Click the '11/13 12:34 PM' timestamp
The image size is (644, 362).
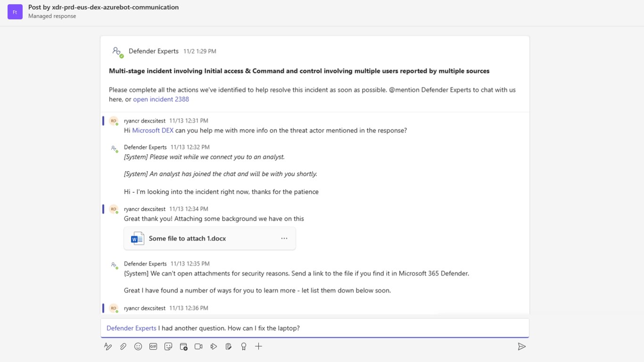[189, 209]
